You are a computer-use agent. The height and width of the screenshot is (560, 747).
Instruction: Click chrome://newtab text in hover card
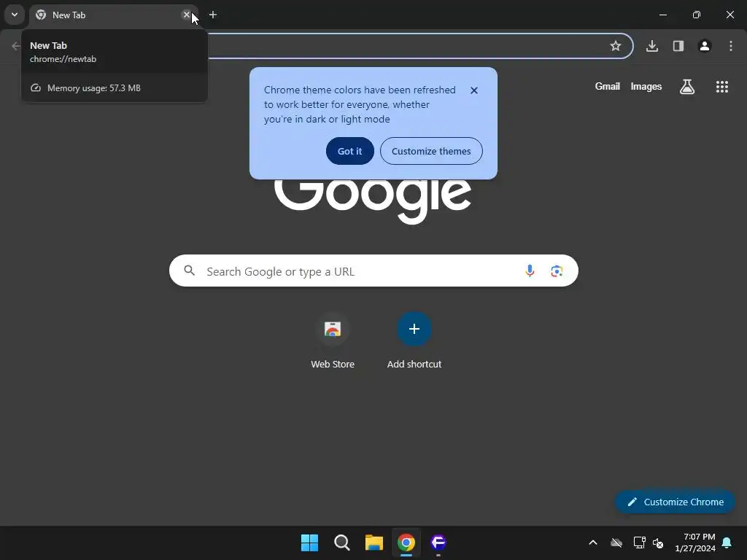pyautogui.click(x=63, y=59)
